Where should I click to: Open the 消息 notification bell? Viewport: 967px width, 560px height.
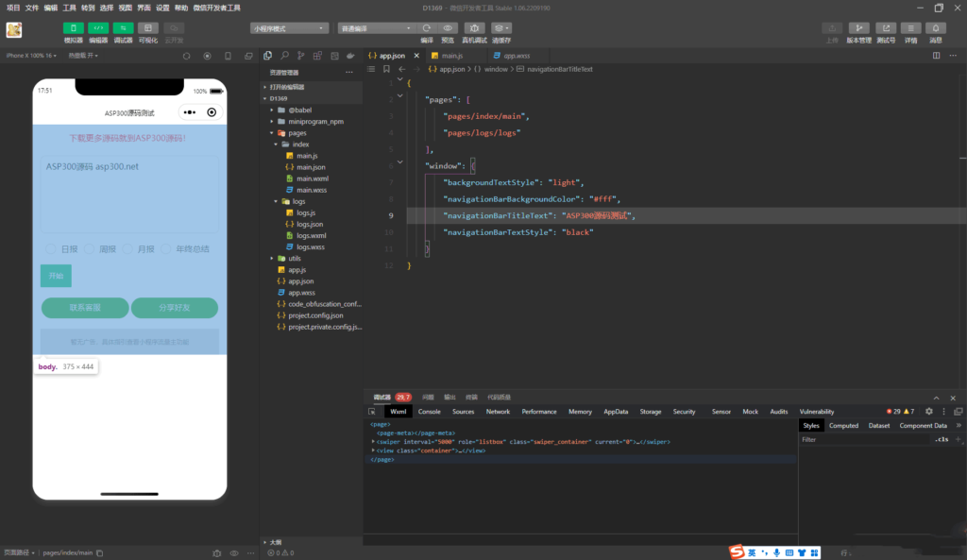pyautogui.click(x=936, y=28)
